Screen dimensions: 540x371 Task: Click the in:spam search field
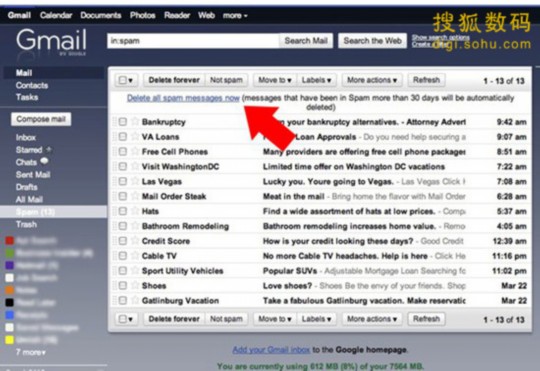(193, 41)
